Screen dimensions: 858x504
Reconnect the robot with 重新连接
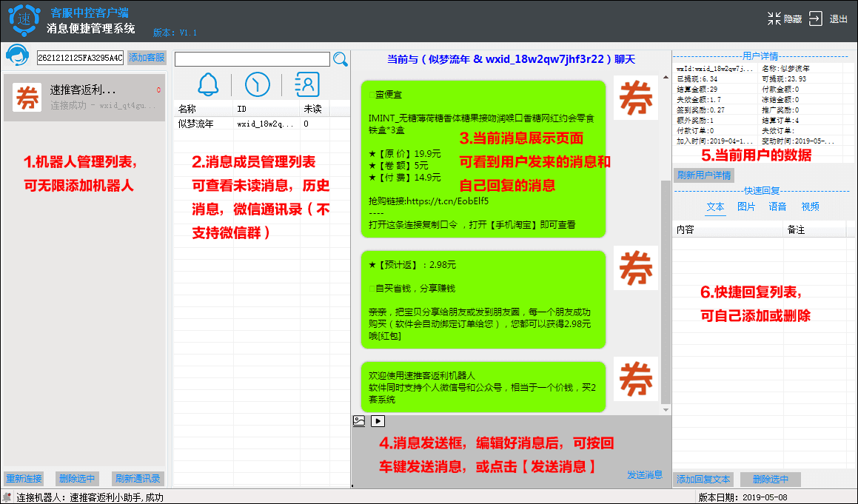22,478
